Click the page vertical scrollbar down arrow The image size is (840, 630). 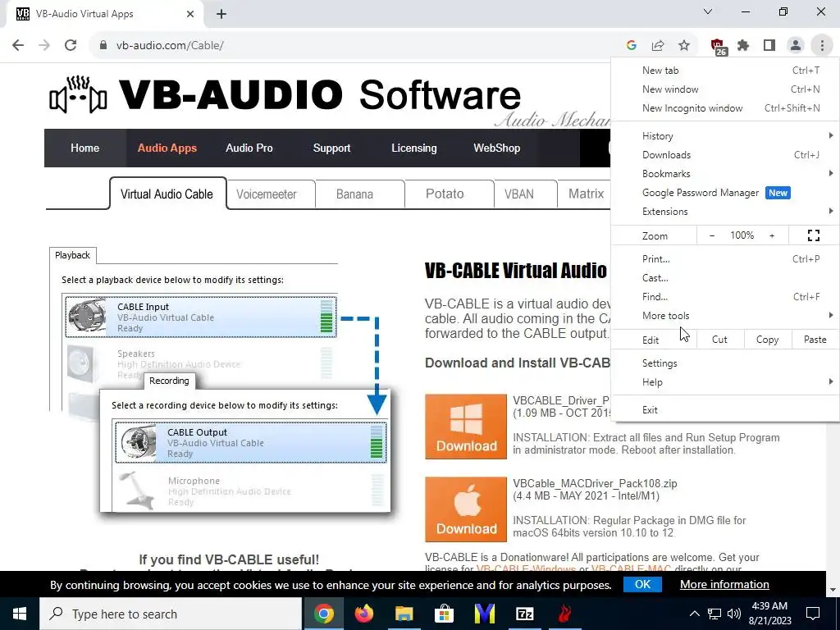[833, 589]
